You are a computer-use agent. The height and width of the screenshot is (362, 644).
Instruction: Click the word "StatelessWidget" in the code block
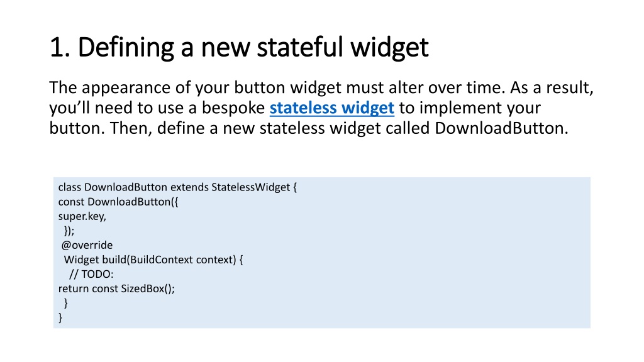250,187
